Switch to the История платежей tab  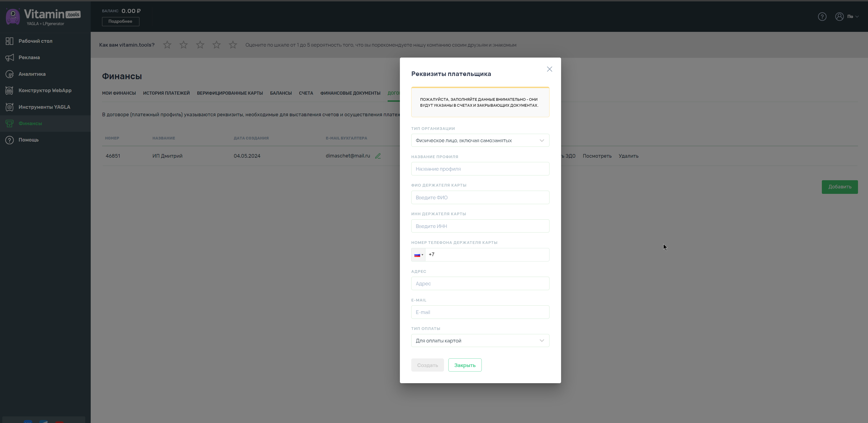(x=166, y=93)
